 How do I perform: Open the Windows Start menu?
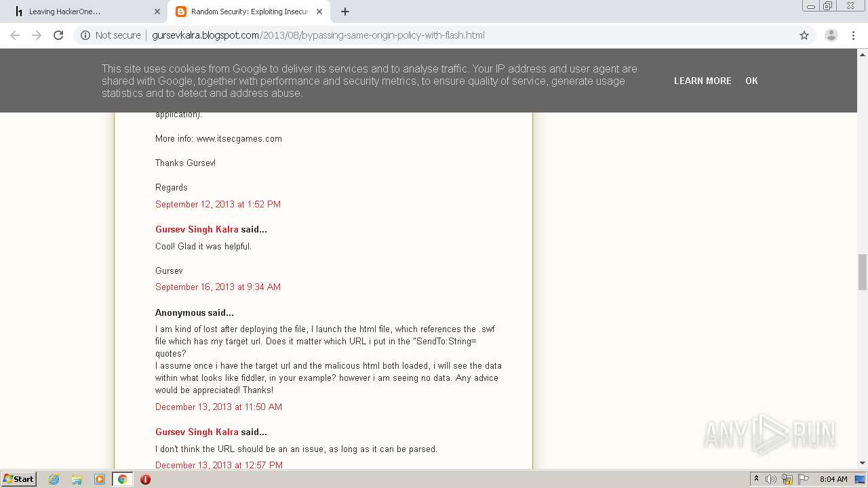coord(18,479)
